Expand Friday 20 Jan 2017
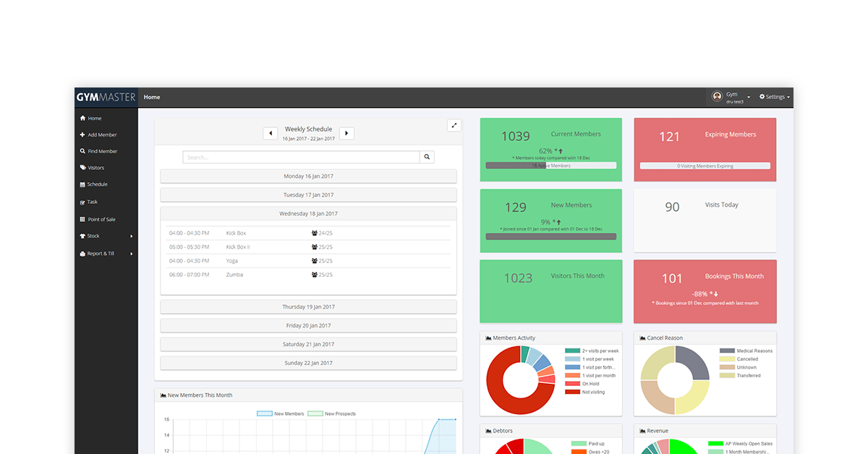The height and width of the screenshot is (454, 868). point(308,326)
